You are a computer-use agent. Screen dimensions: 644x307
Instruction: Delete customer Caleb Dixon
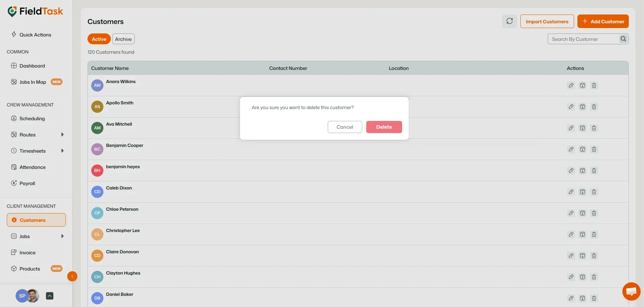pos(594,192)
